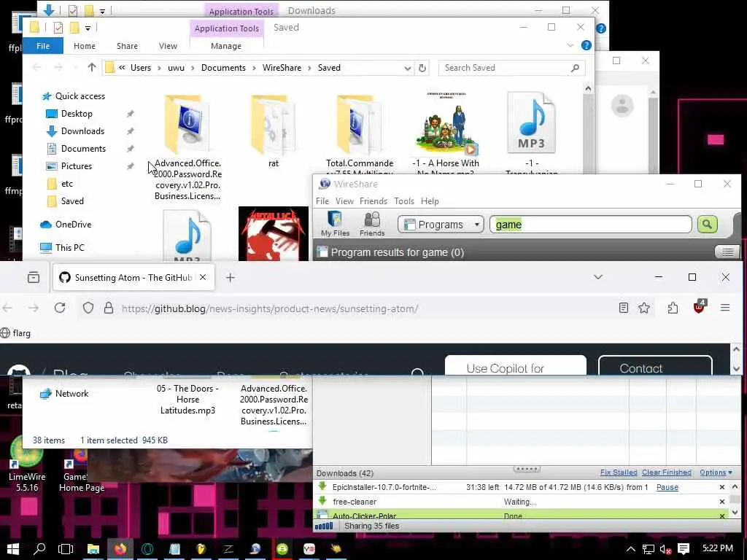The image size is (747, 560).
Task: Click the green arrow beside the EpicInstaller download
Action: pos(322,486)
